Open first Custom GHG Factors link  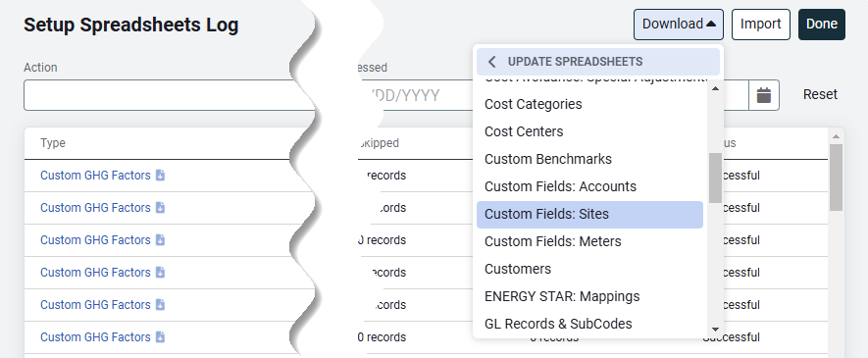[95, 176]
